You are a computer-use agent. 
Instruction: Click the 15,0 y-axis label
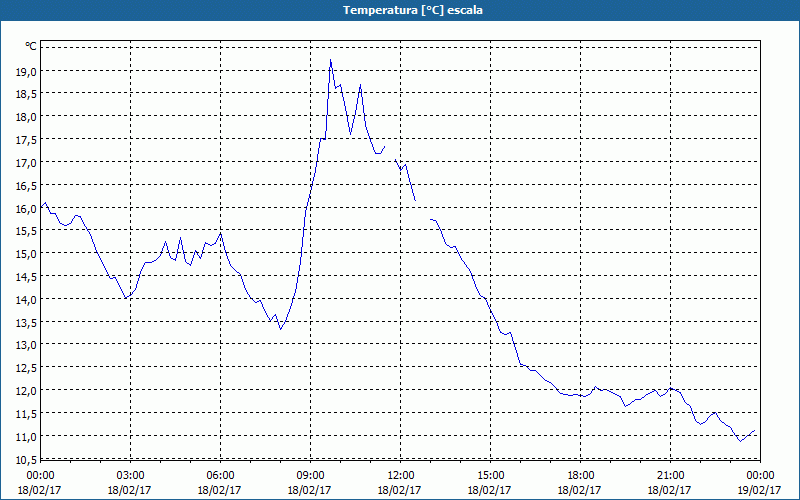[27, 255]
